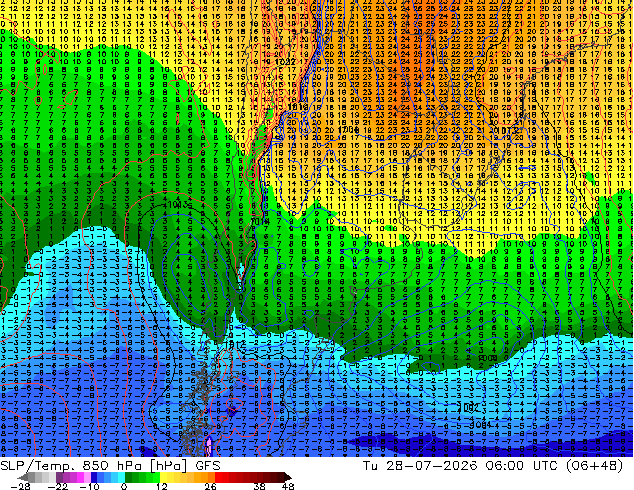Click the '1002' isobar label near the bottom right
This screenshot has height=490, width=634.
pyautogui.click(x=469, y=407)
